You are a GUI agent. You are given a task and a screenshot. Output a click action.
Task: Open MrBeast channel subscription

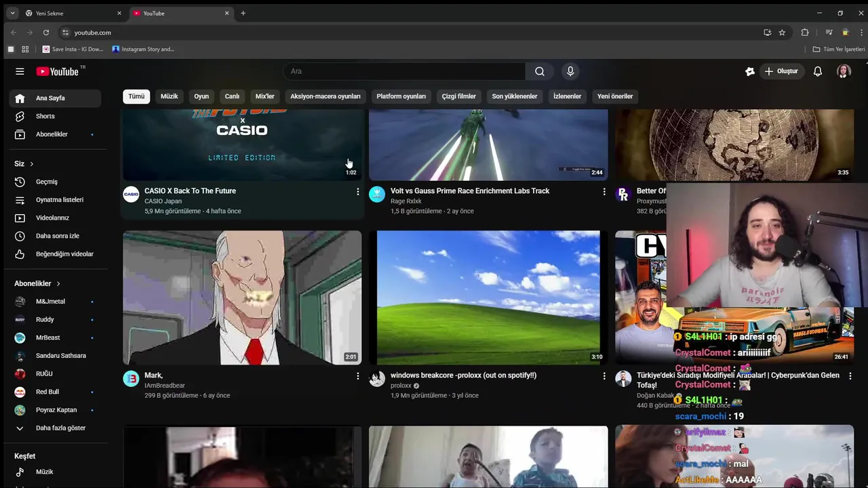pos(56,338)
